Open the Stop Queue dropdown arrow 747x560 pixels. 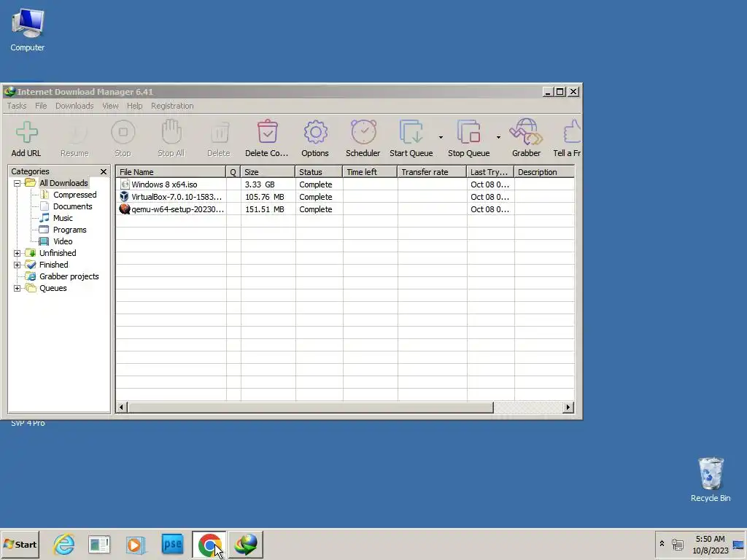(x=498, y=137)
